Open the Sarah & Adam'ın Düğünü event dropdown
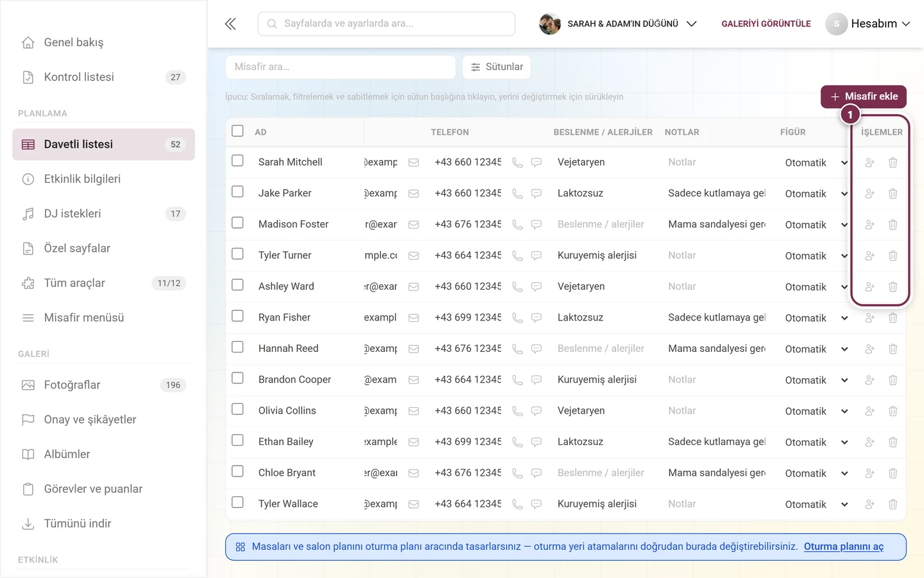 click(618, 24)
